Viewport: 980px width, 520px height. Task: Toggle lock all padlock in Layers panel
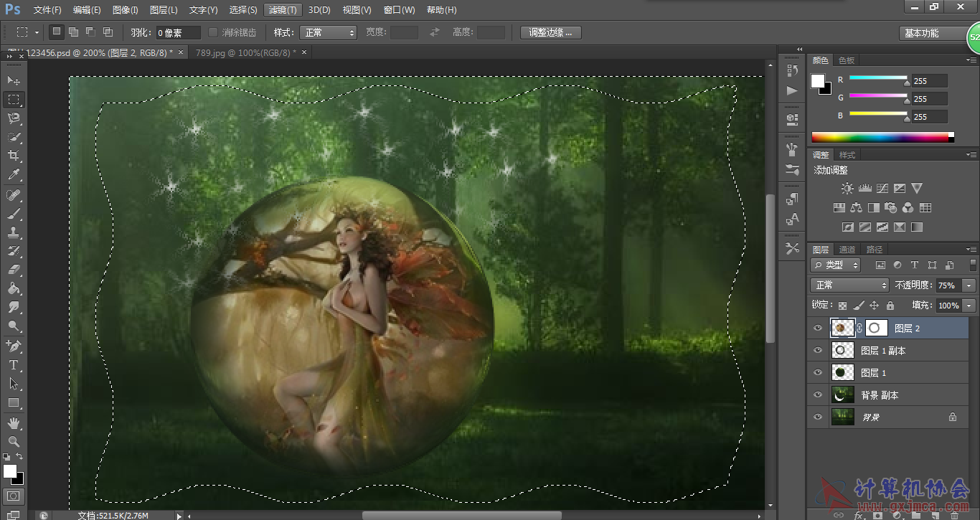click(890, 306)
